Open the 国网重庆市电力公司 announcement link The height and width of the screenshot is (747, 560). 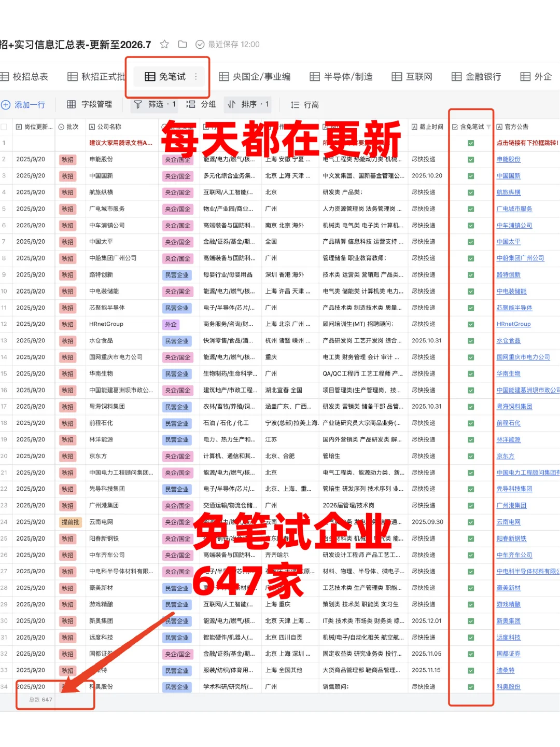[523, 357]
